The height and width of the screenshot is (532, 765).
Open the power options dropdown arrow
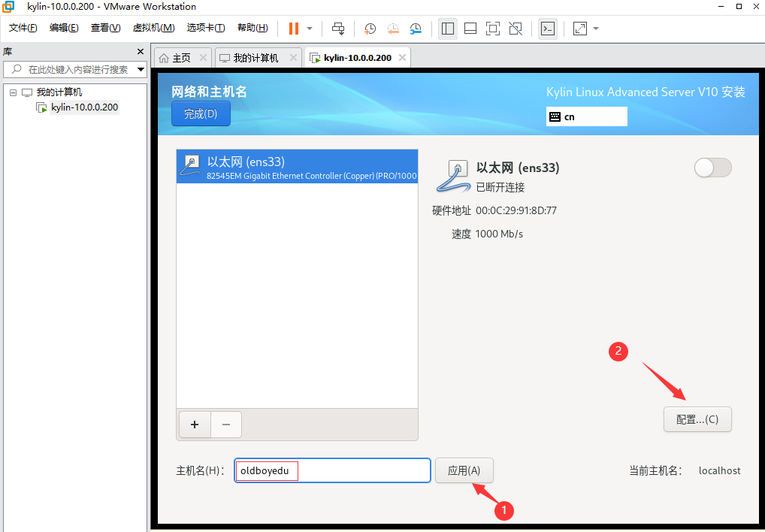(x=310, y=29)
